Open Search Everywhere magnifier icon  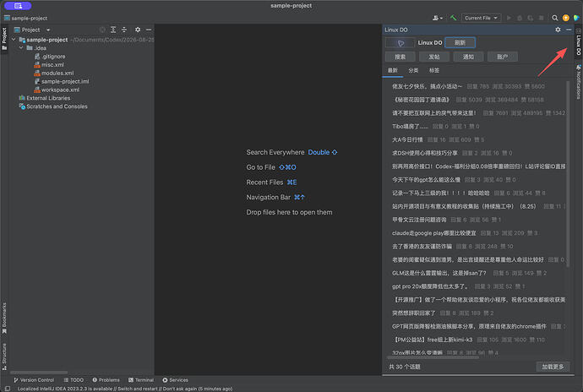pyautogui.click(x=554, y=18)
